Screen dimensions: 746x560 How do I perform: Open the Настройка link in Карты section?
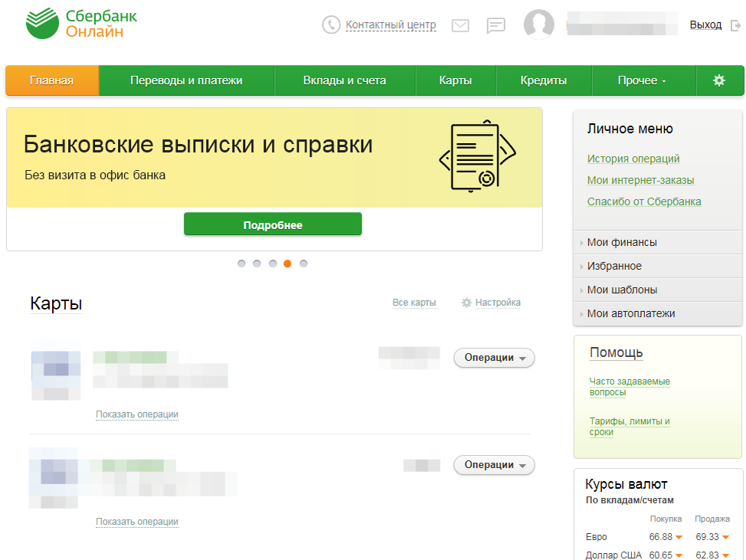click(498, 303)
